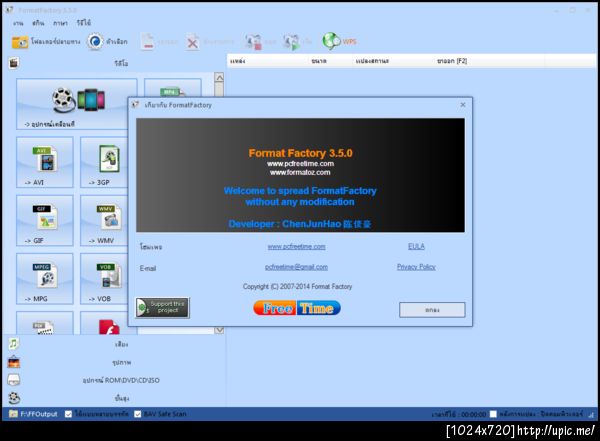This screenshot has width=600, height=441.
Task: Expand the ROM\DVD\CD\ISO device category
Action: [115, 380]
